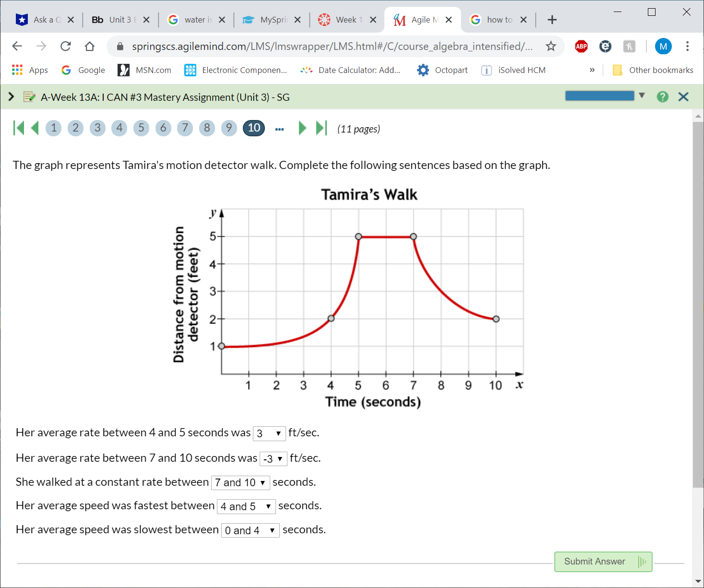Open Google bookmark
Image resolution: width=704 pixels, height=588 pixels.
83,70
